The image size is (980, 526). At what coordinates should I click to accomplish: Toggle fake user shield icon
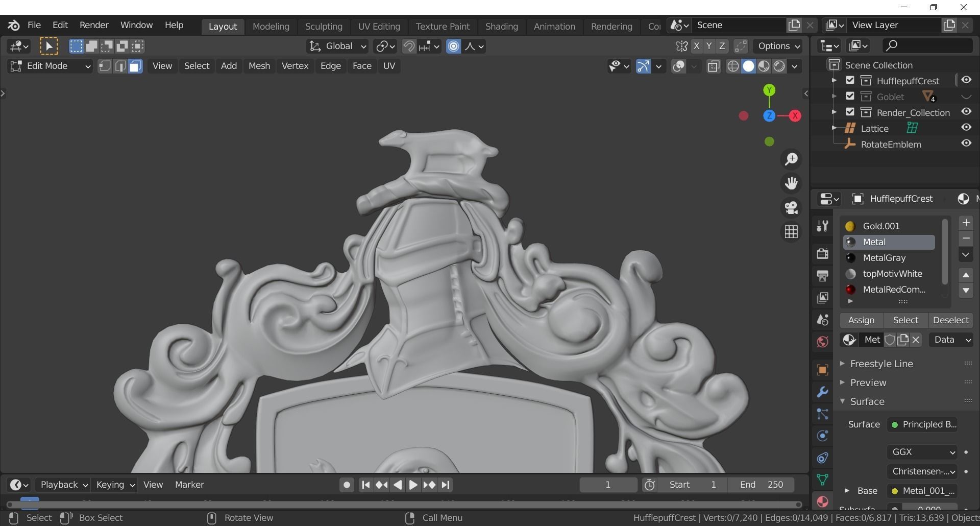tap(890, 340)
